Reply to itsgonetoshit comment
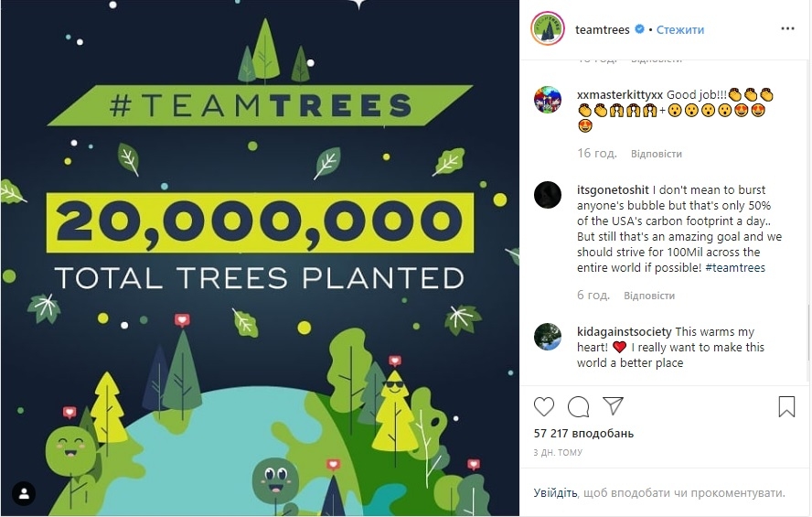Viewport: 812px width, 517px height. (649, 296)
